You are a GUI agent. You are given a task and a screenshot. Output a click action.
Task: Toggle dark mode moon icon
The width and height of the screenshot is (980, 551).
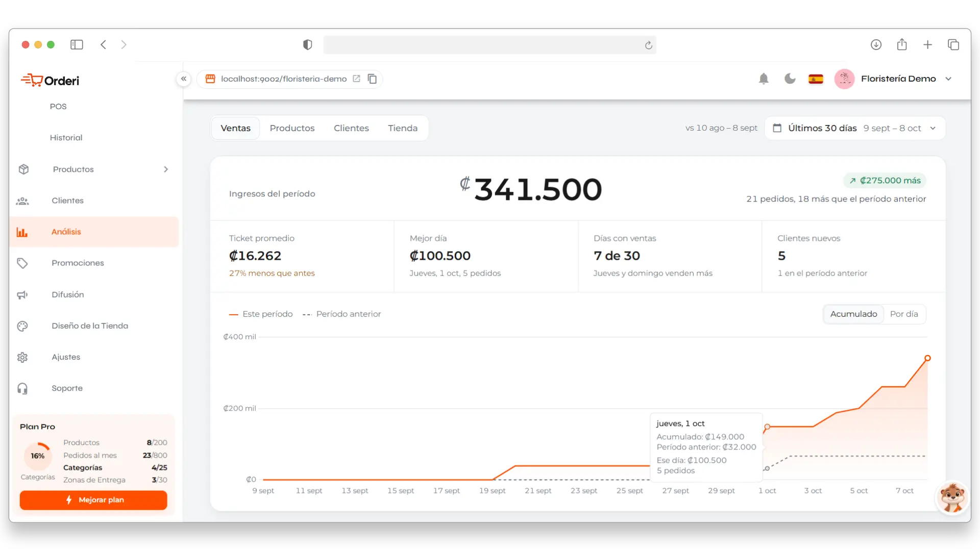point(790,79)
